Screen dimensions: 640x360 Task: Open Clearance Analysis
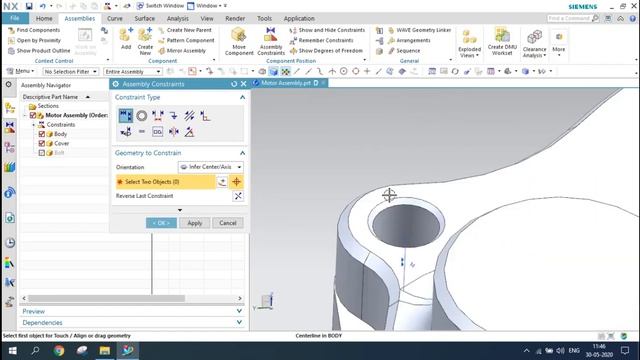coord(534,43)
